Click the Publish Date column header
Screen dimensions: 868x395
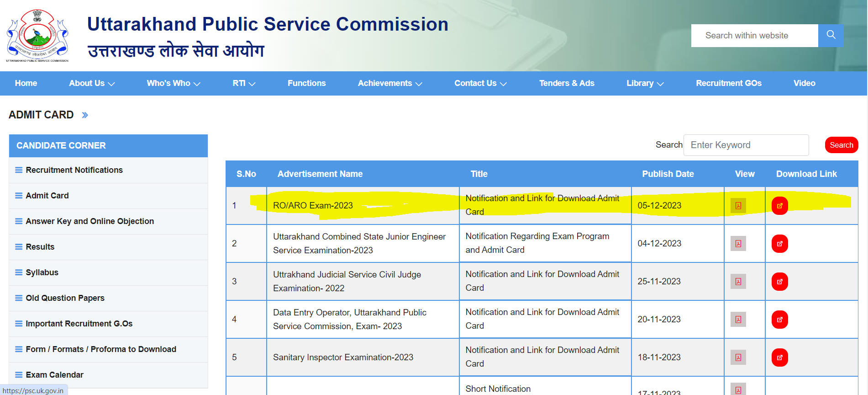click(668, 174)
